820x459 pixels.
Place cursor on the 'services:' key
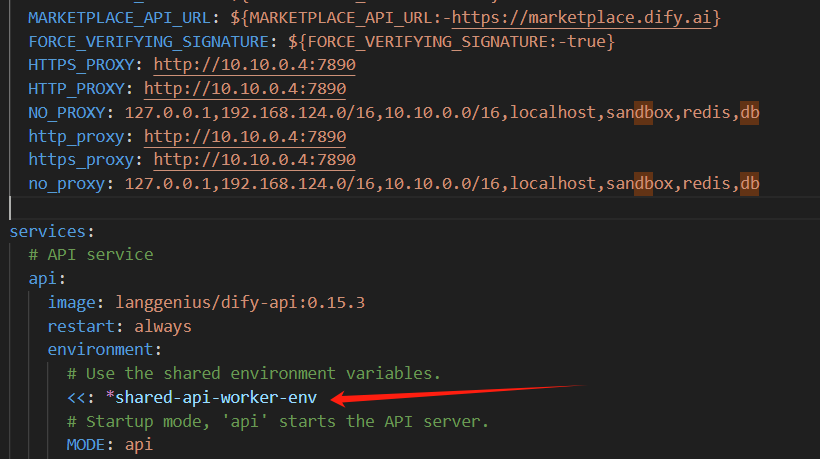(52, 231)
